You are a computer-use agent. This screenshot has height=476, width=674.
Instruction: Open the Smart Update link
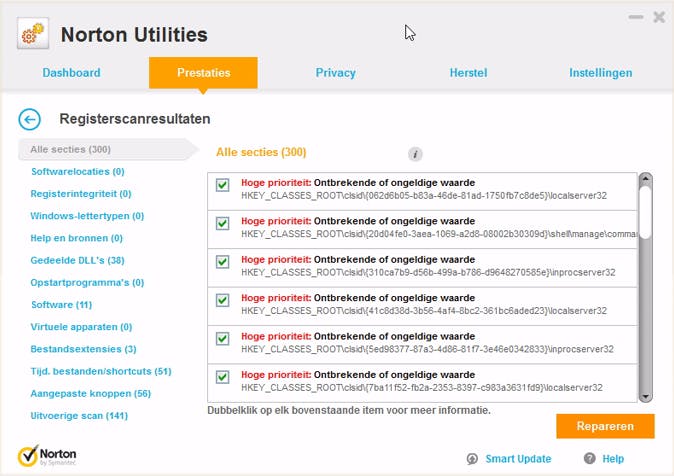(x=518, y=459)
